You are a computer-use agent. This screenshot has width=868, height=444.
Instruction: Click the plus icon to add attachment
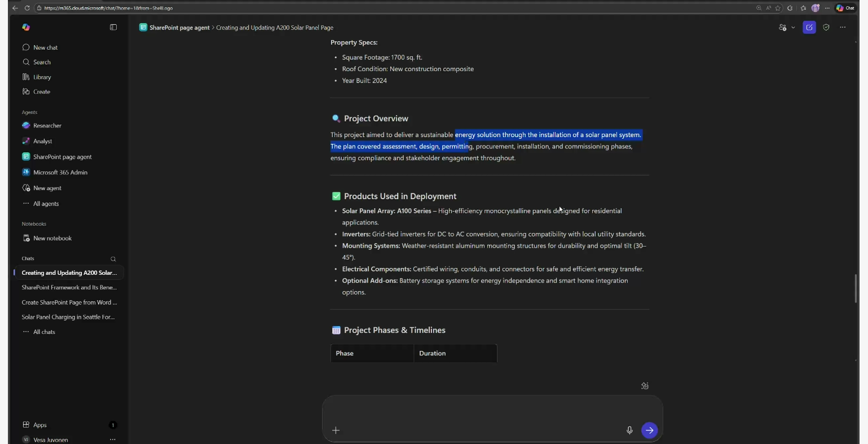pyautogui.click(x=336, y=430)
